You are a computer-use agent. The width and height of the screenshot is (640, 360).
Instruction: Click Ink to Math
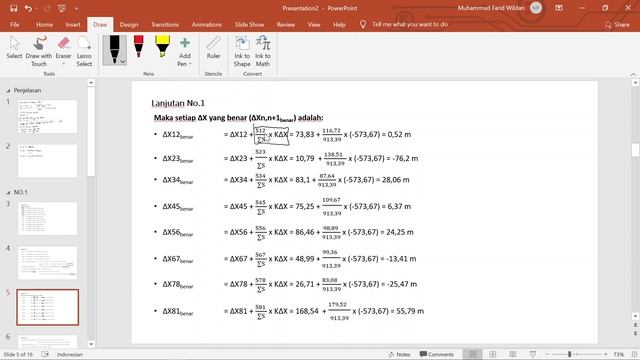click(262, 51)
